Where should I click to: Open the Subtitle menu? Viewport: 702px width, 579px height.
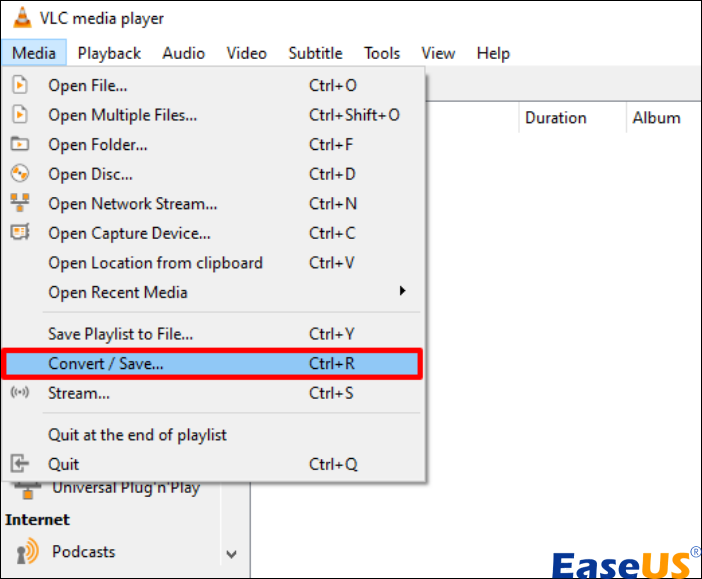point(316,53)
